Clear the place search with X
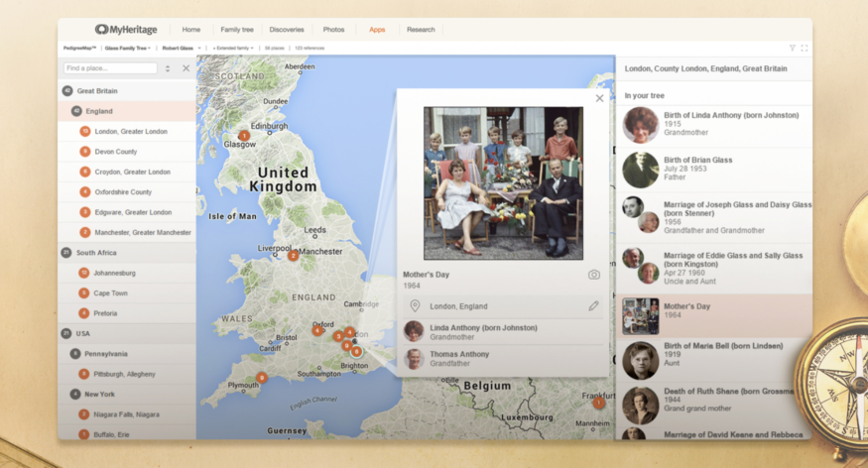The image size is (868, 468). point(186,68)
